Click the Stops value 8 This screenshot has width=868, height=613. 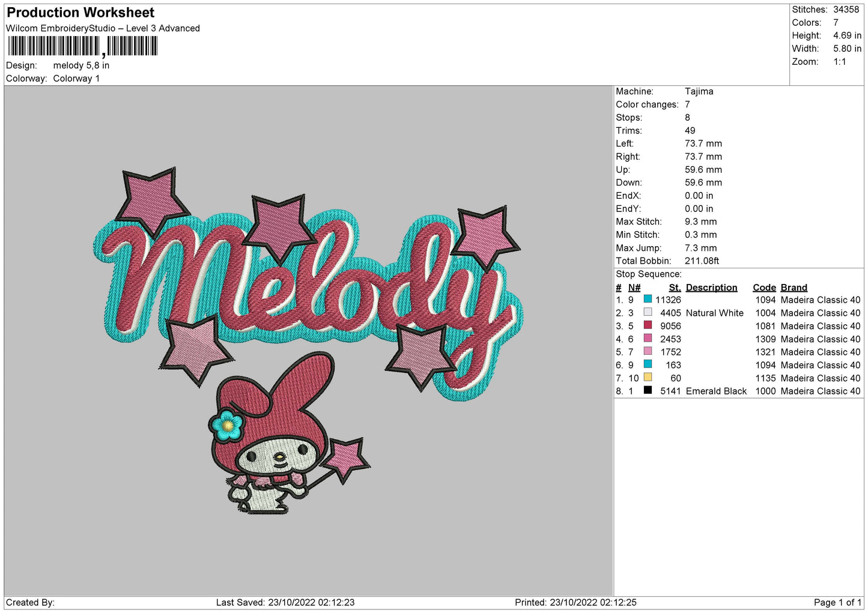687,118
